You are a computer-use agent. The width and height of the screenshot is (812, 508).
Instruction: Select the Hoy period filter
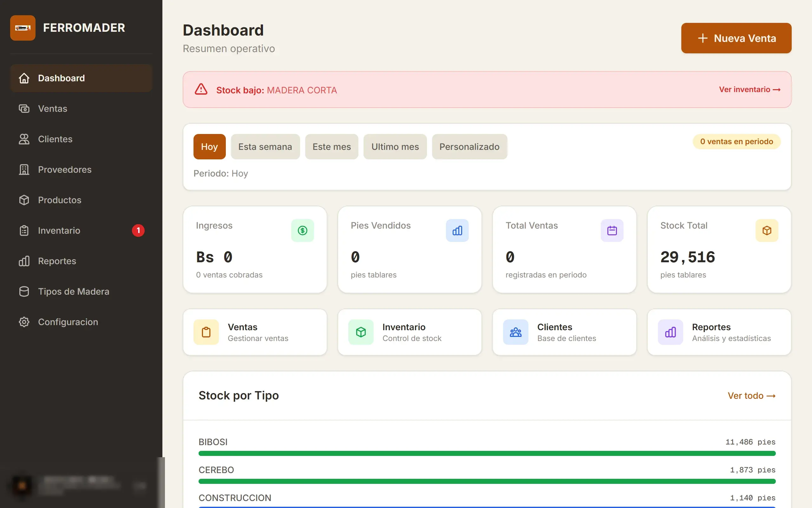point(209,147)
